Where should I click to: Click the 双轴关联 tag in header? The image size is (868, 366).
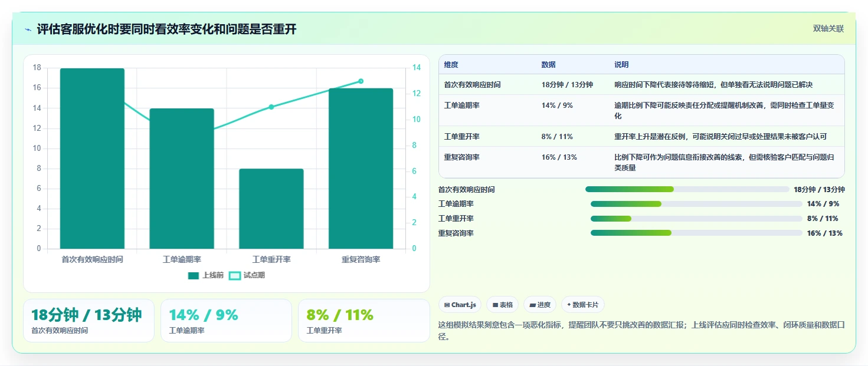[828, 29]
